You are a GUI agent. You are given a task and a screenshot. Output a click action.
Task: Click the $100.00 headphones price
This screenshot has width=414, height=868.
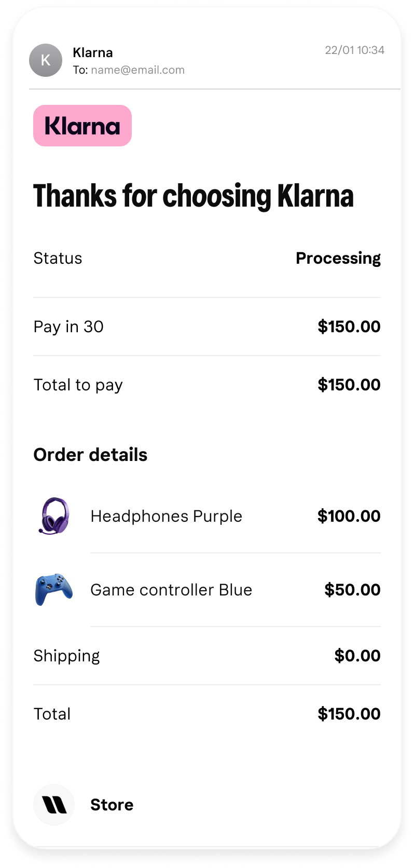349,516
